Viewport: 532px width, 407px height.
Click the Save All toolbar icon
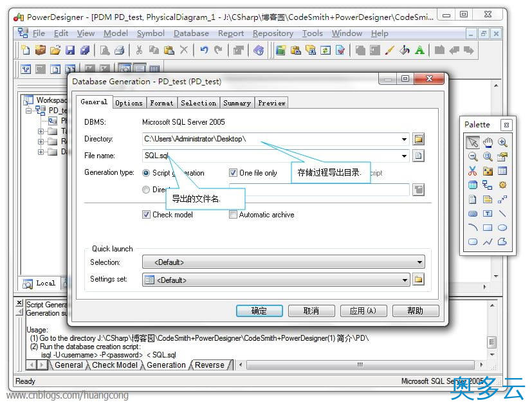(84, 50)
